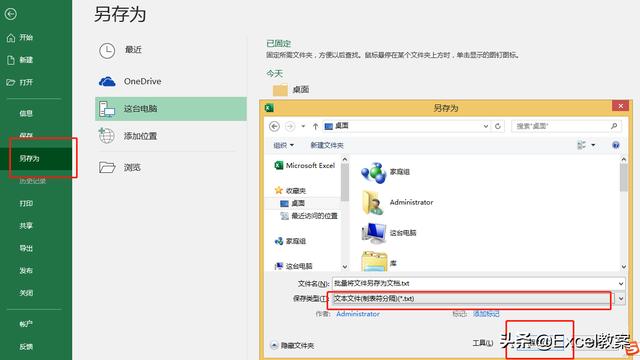Screen dimensions: 640x360
Task: Open the 工具(L) dropdown
Action: [x=484, y=343]
